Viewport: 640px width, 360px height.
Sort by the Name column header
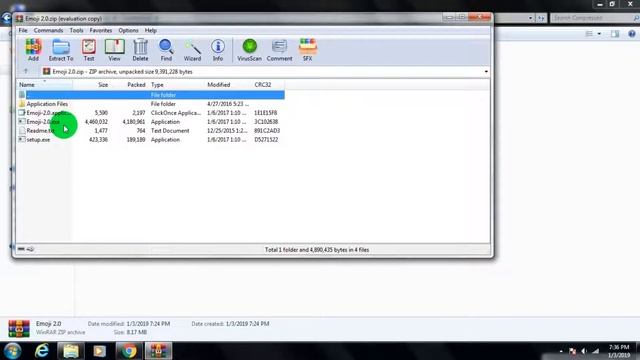click(x=45, y=85)
